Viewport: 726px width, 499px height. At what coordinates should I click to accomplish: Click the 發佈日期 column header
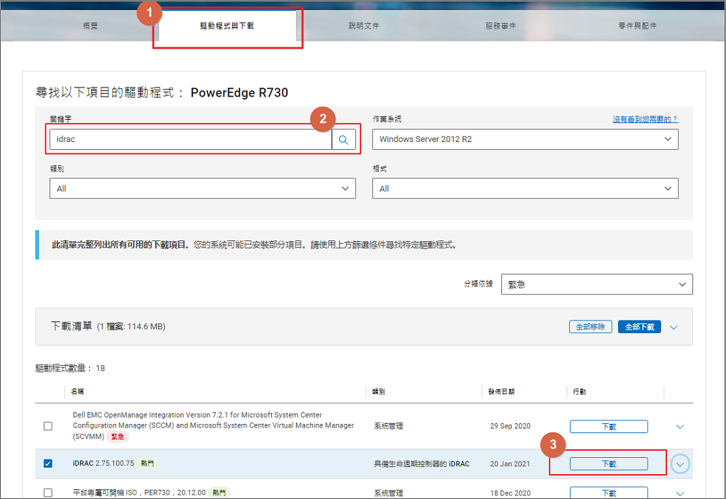tap(501, 392)
